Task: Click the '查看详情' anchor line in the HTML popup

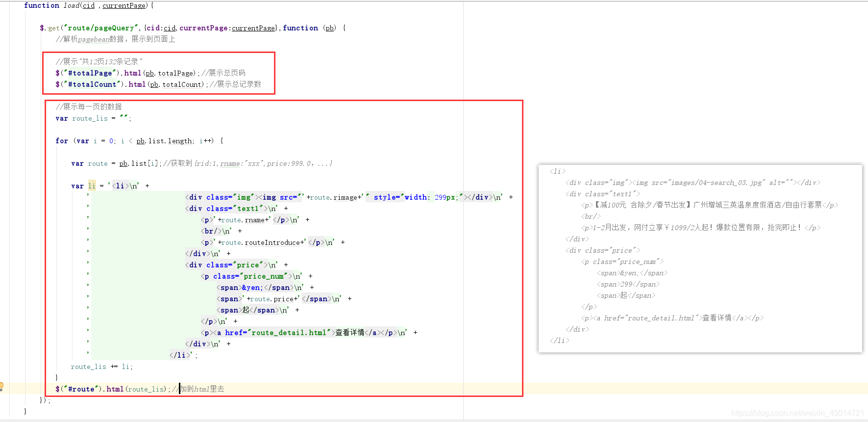Action: pyautogui.click(x=672, y=318)
